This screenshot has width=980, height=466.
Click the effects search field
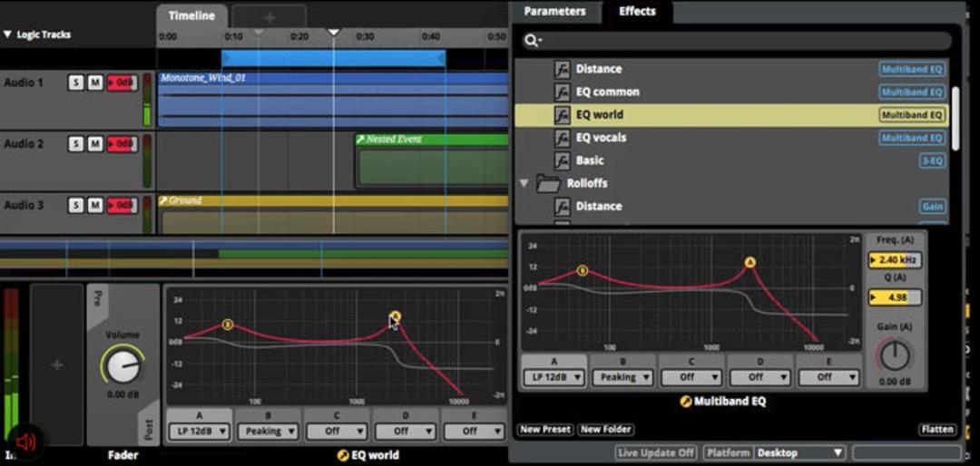click(736, 41)
